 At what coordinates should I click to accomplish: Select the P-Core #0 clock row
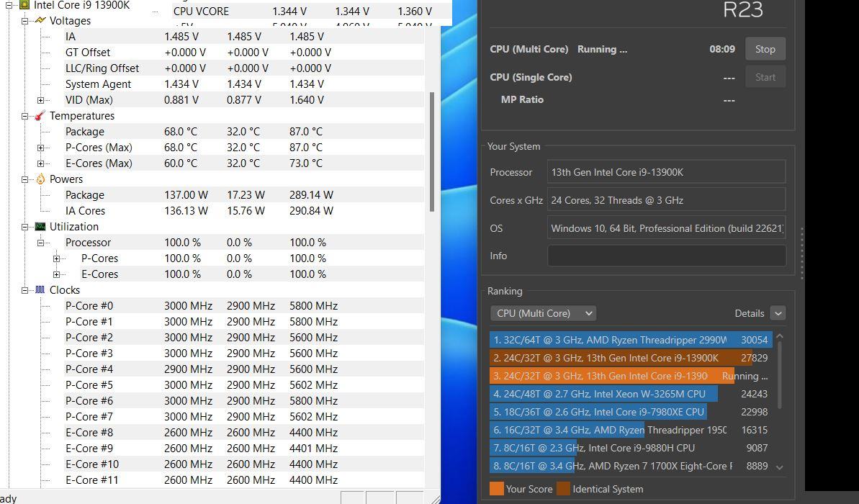[x=244, y=306]
